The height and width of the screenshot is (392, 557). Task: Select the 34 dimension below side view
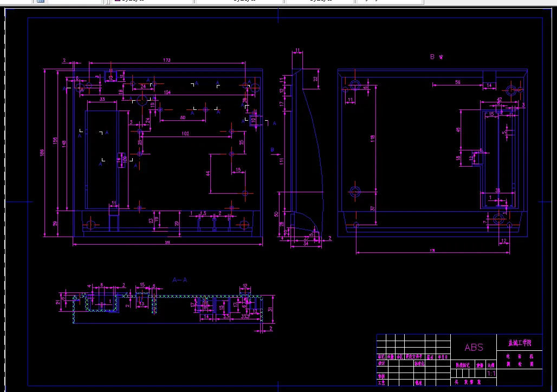tap(306, 244)
